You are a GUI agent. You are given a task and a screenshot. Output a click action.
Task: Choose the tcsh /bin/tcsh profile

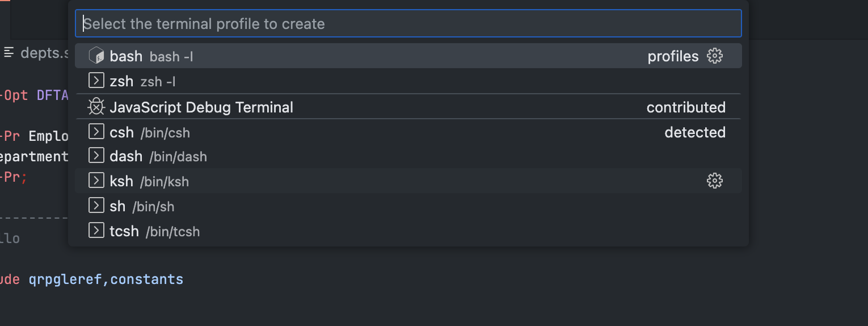tap(408, 231)
